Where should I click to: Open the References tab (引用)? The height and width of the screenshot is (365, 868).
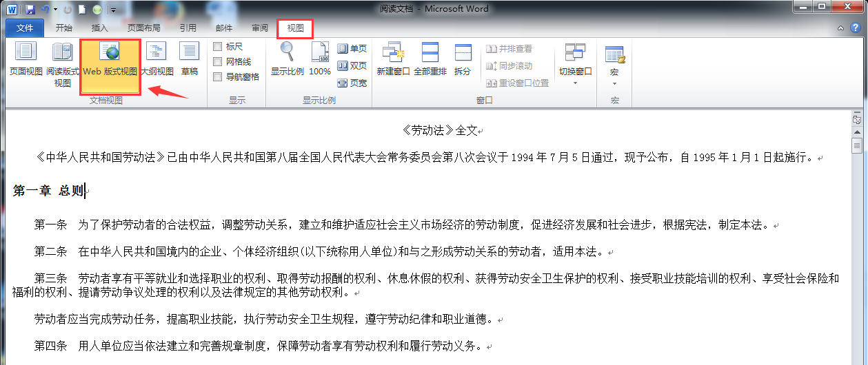coord(188,28)
